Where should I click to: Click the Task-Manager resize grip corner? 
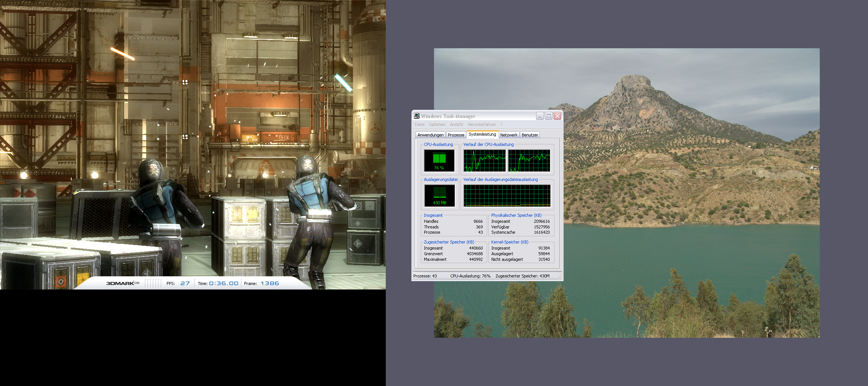[560, 277]
